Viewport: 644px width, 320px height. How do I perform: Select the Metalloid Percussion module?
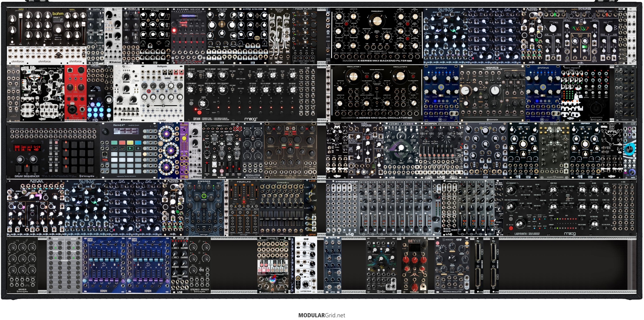155,36
